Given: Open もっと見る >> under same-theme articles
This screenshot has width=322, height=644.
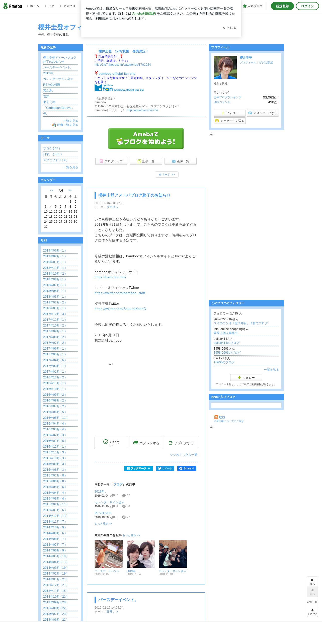Looking at the screenshot, I should click(103, 524).
